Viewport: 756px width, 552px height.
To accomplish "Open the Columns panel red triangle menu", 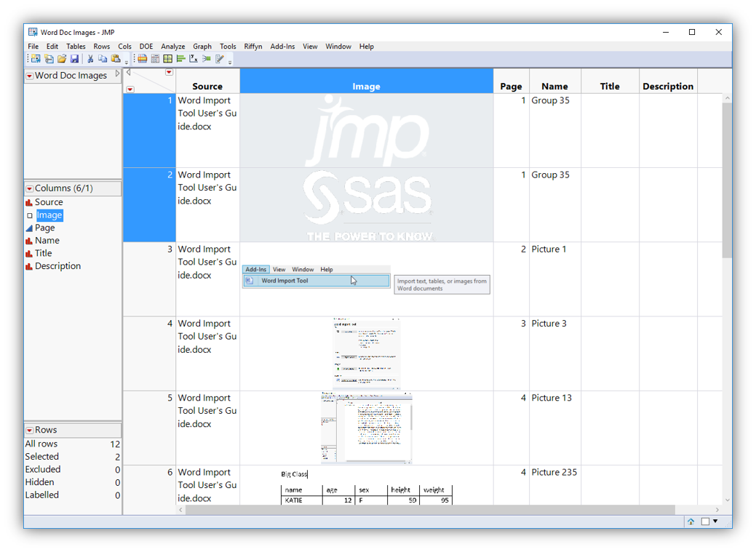I will click(x=30, y=188).
